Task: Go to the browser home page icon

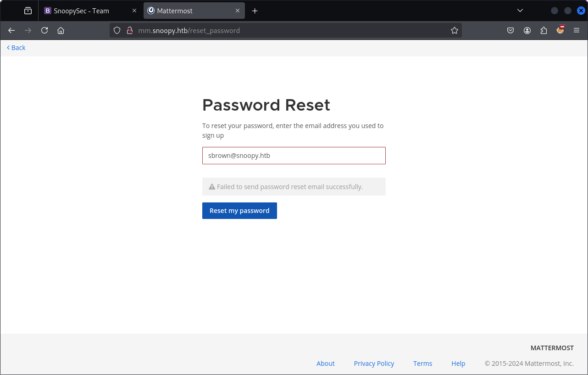Action: pyautogui.click(x=61, y=31)
